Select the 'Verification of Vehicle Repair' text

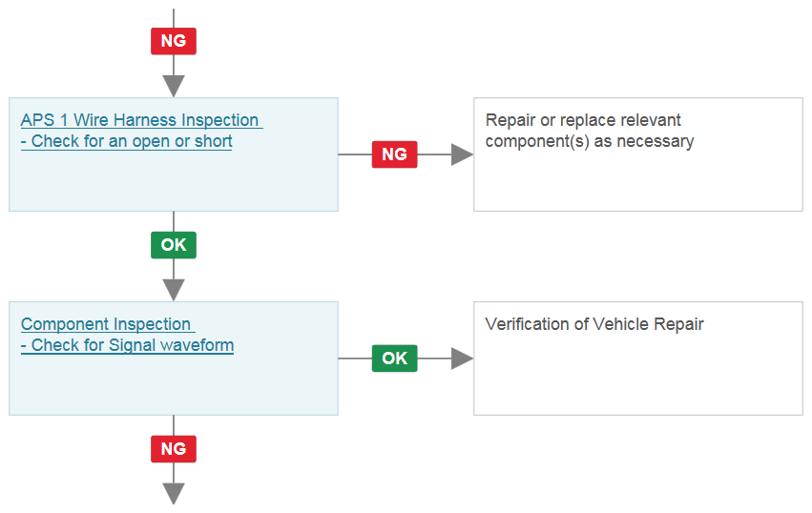pyautogui.click(x=594, y=324)
